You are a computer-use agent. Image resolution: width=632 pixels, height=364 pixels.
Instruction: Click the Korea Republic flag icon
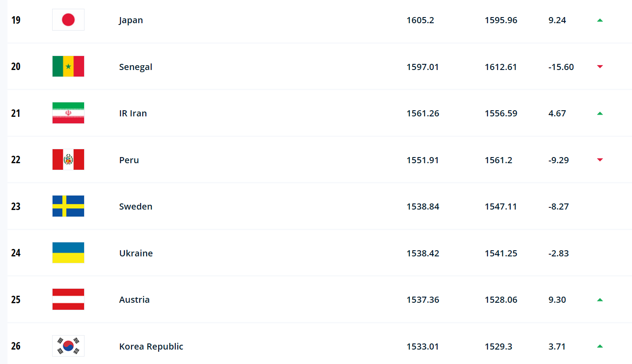(68, 346)
